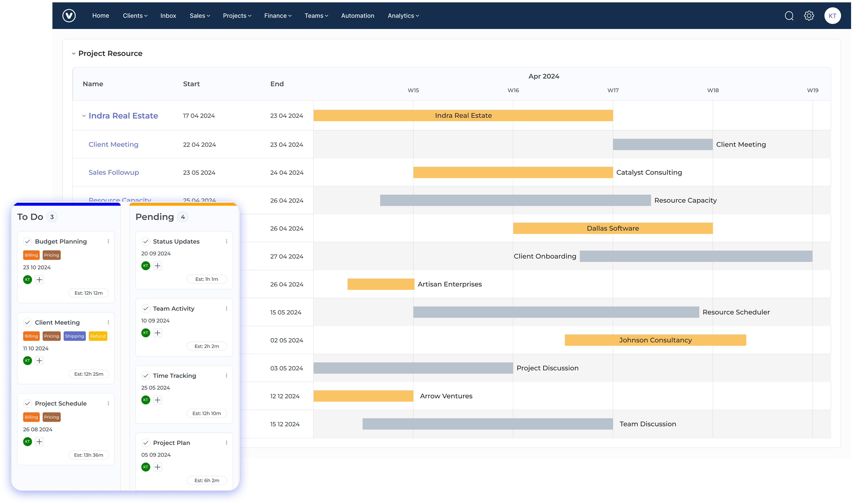Open kebab menu on Status Updates card
853x504 pixels.
tap(227, 241)
